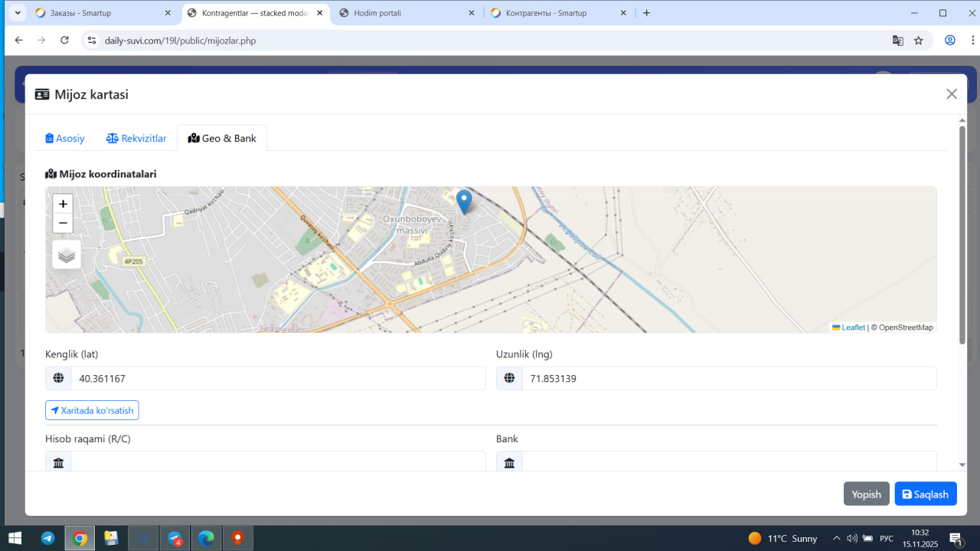
Task: Click the Kenglik (lat) input field
Action: 278,379
